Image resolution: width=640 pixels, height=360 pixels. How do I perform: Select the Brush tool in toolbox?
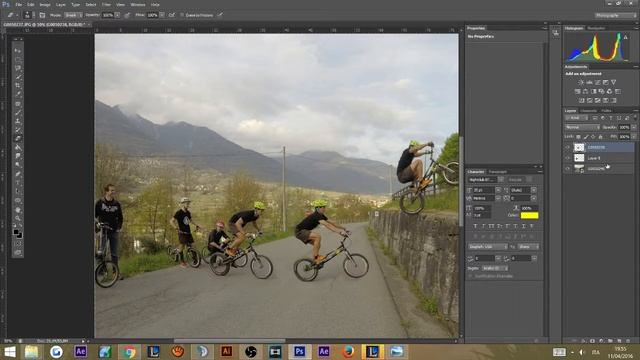(18, 113)
